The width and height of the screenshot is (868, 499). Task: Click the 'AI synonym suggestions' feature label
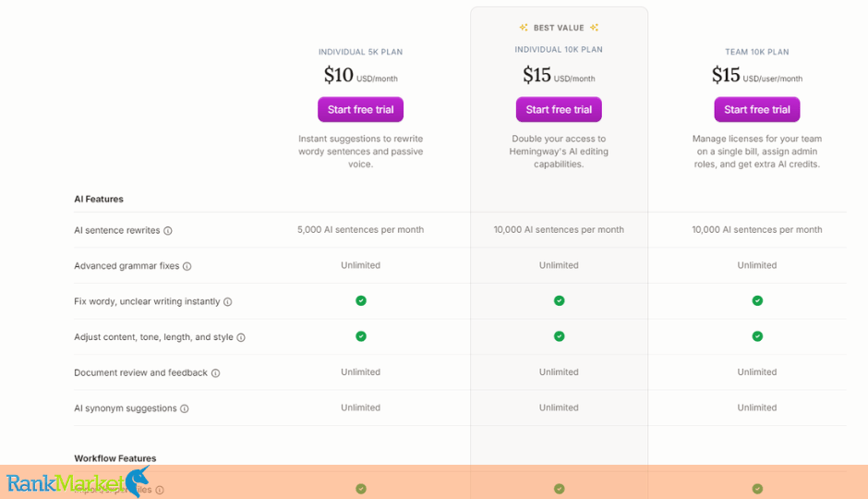[125, 408]
